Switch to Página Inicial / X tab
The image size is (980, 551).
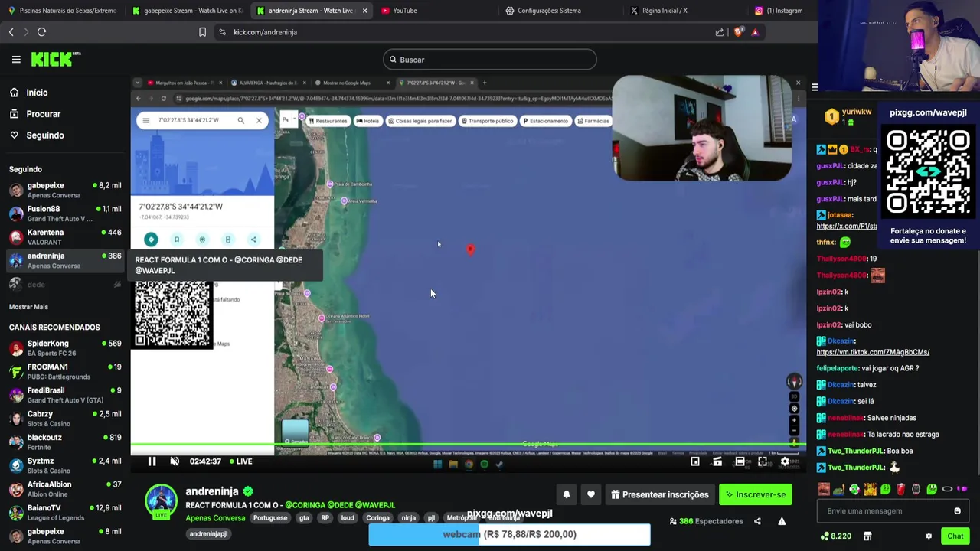(x=684, y=11)
